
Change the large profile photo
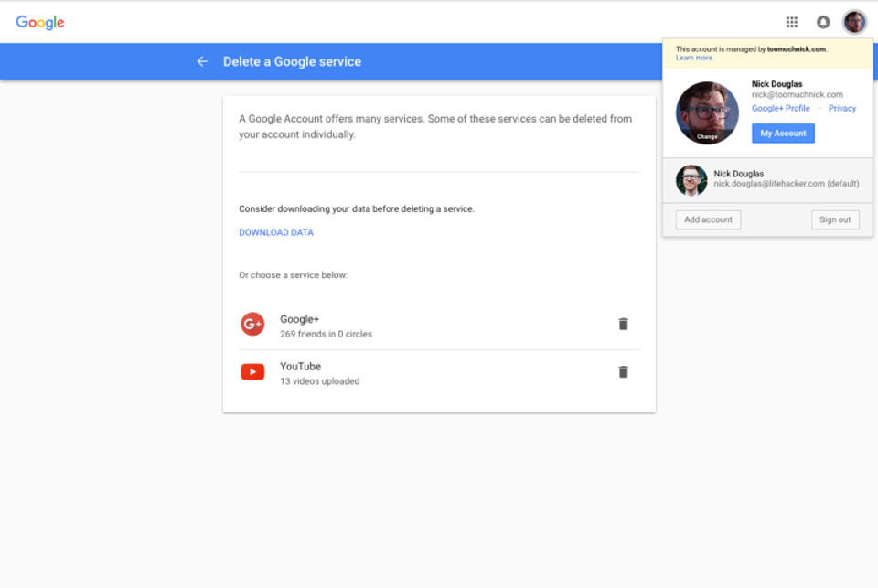(707, 112)
